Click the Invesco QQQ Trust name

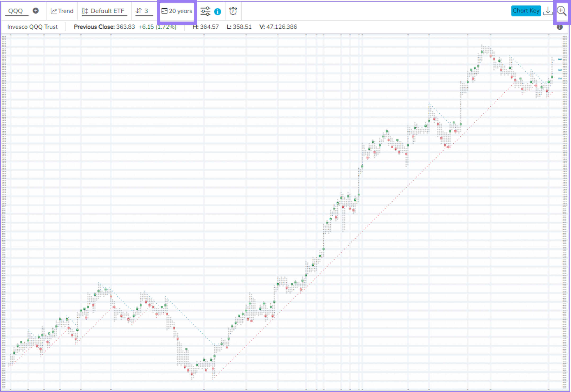(32, 27)
